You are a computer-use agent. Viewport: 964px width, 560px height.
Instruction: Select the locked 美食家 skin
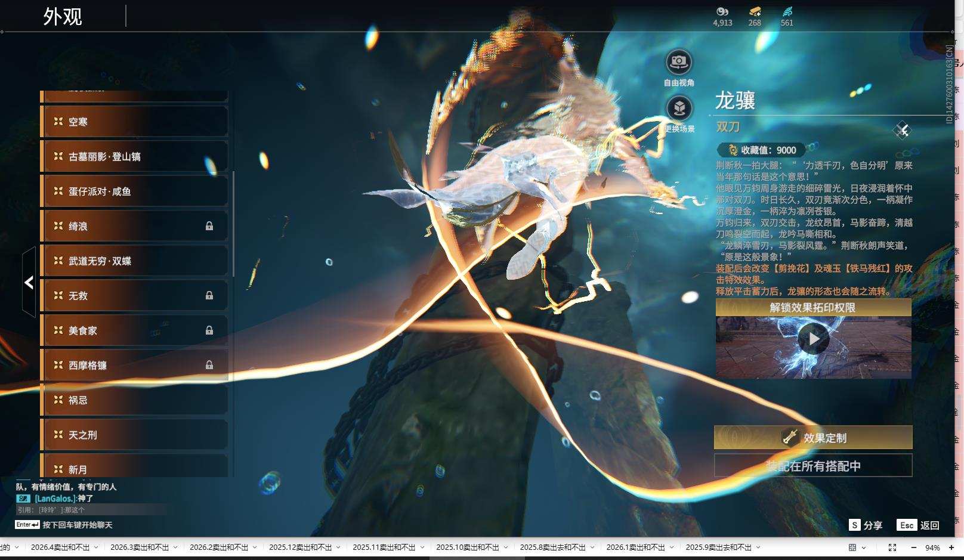(x=134, y=330)
